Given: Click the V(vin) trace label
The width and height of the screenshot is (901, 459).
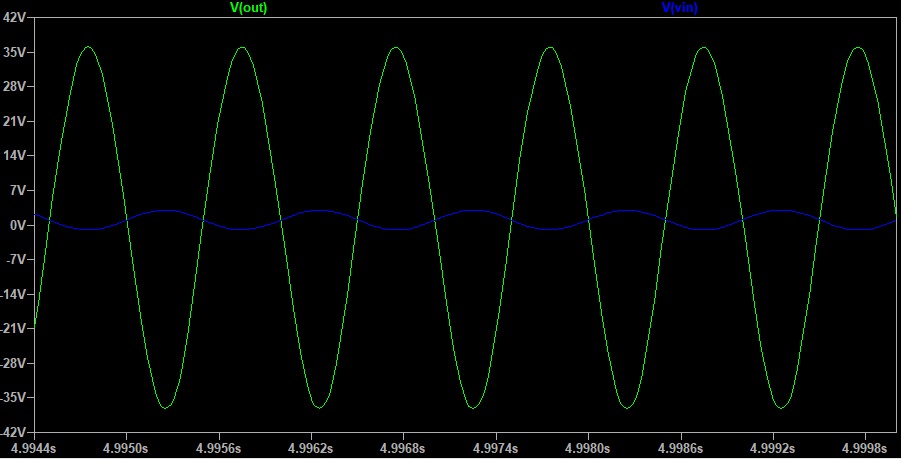Looking at the screenshot, I should tap(680, 7).
